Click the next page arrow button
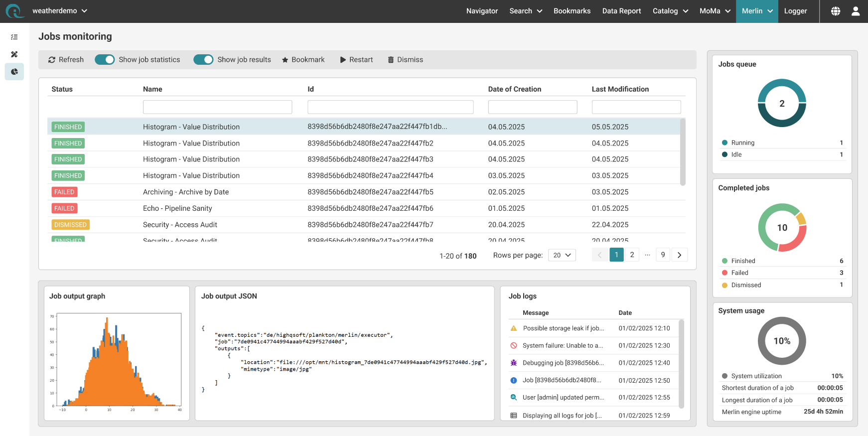This screenshot has height=436, width=868. (x=679, y=255)
